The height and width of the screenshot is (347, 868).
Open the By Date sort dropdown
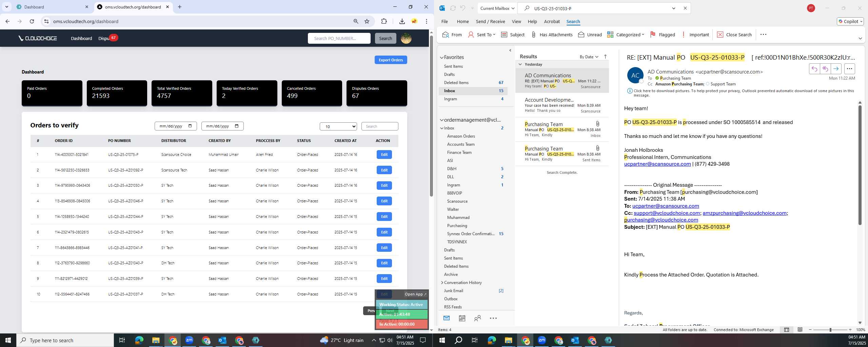(x=589, y=57)
